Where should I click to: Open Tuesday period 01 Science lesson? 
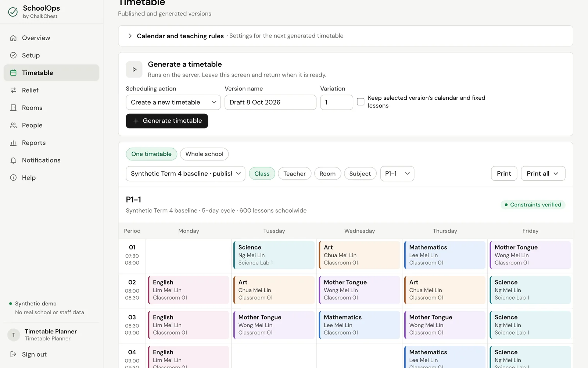274,255
